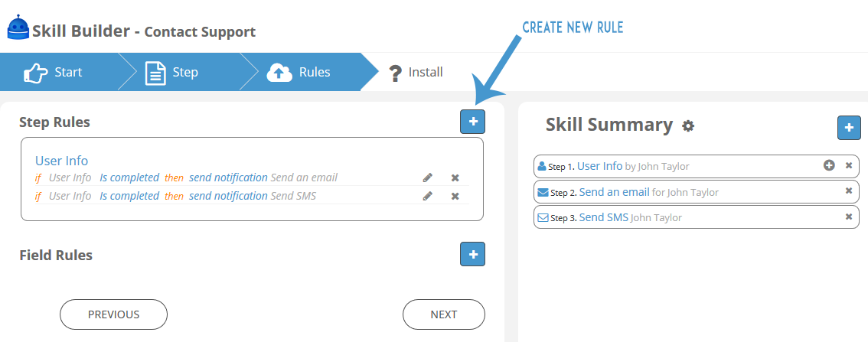868x342 pixels.
Task: Remove Step 1 User Info
Action: pyautogui.click(x=848, y=165)
